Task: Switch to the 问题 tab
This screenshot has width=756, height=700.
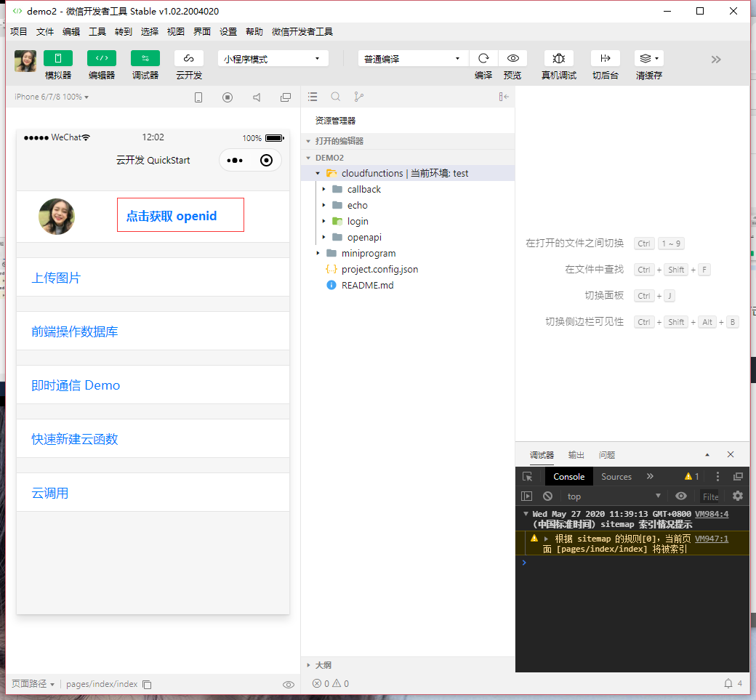Action: click(x=606, y=454)
